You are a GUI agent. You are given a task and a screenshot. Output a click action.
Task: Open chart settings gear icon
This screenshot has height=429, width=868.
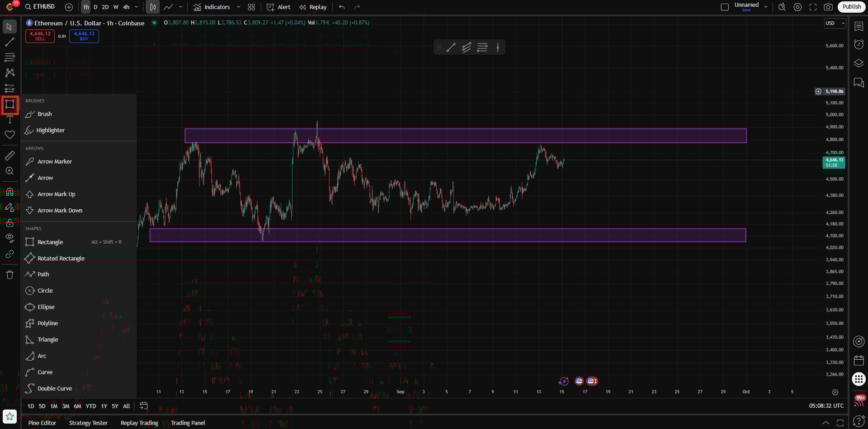pos(798,7)
